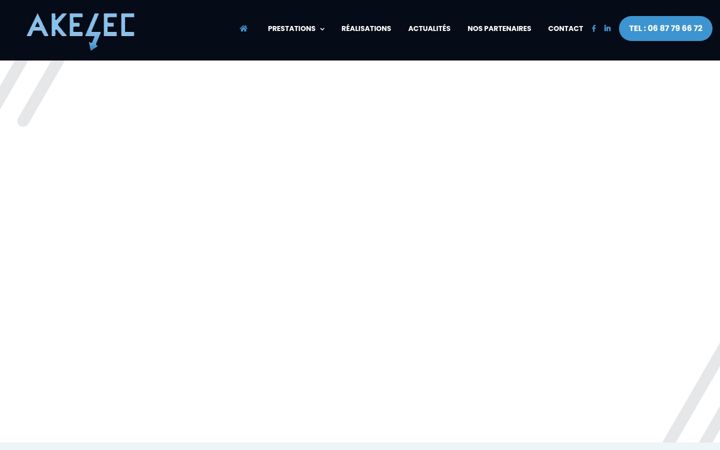Open the Actualités page

(x=429, y=28)
